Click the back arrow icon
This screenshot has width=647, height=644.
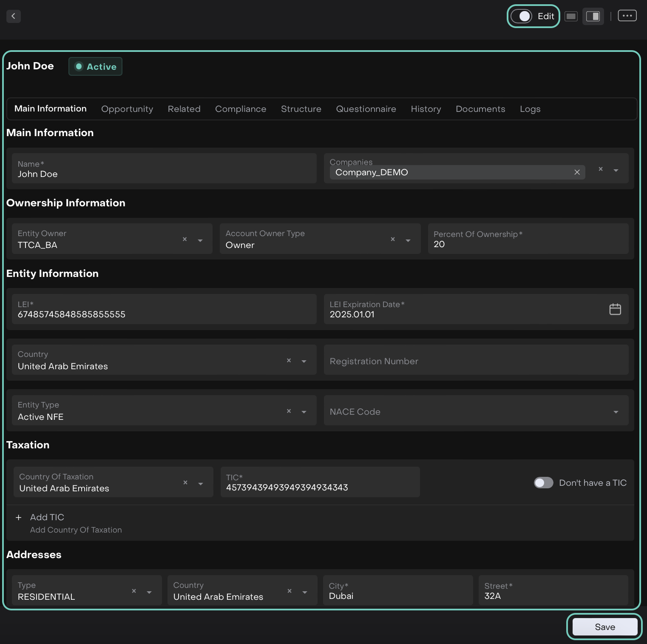14,16
